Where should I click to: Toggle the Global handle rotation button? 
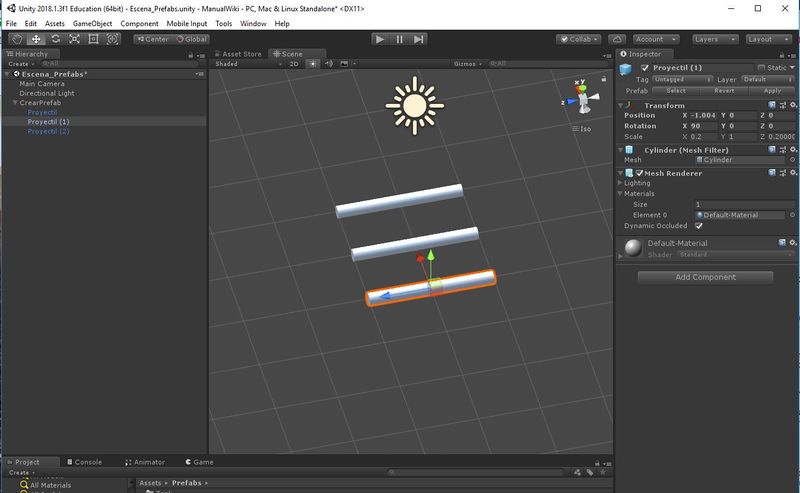click(191, 39)
